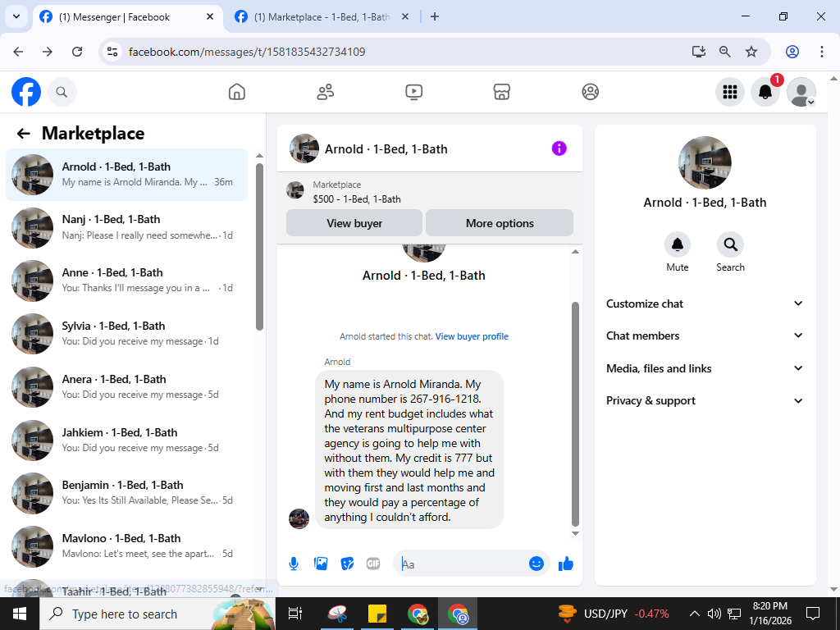The image size is (840, 630).
Task: Expand the Customize chat section
Action: (x=705, y=304)
